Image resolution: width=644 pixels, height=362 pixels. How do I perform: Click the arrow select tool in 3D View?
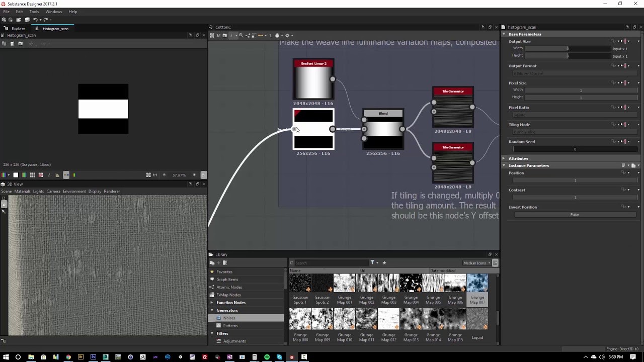4,212
